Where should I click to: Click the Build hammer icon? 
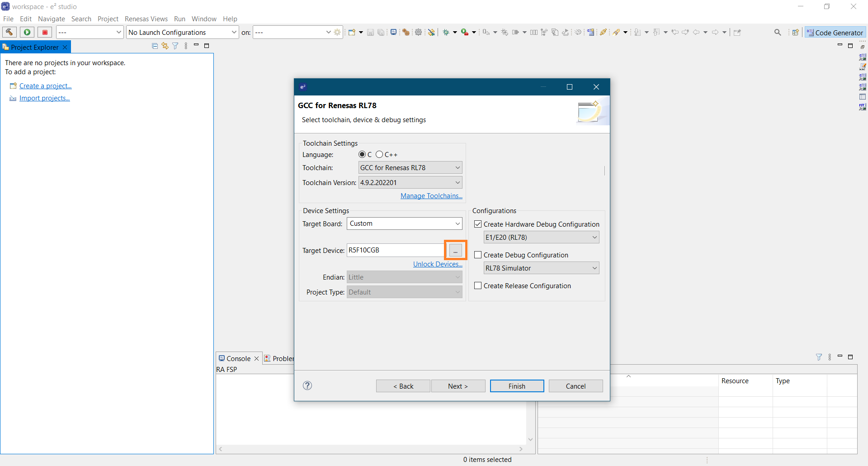pyautogui.click(x=9, y=32)
